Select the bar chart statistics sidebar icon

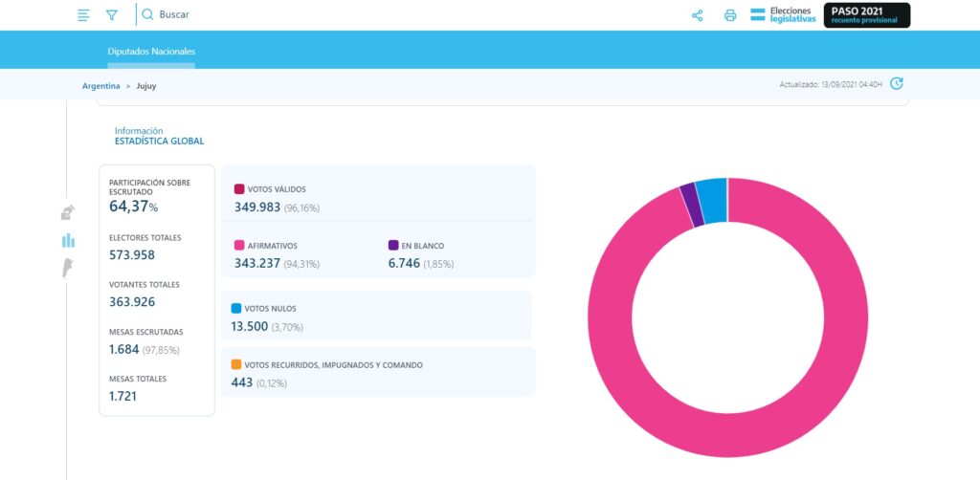click(68, 240)
